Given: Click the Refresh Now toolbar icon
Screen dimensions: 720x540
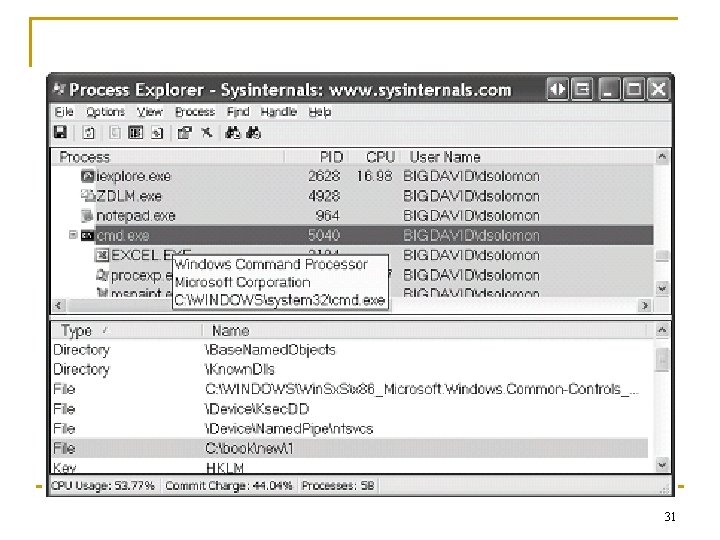Looking at the screenshot, I should (88, 133).
